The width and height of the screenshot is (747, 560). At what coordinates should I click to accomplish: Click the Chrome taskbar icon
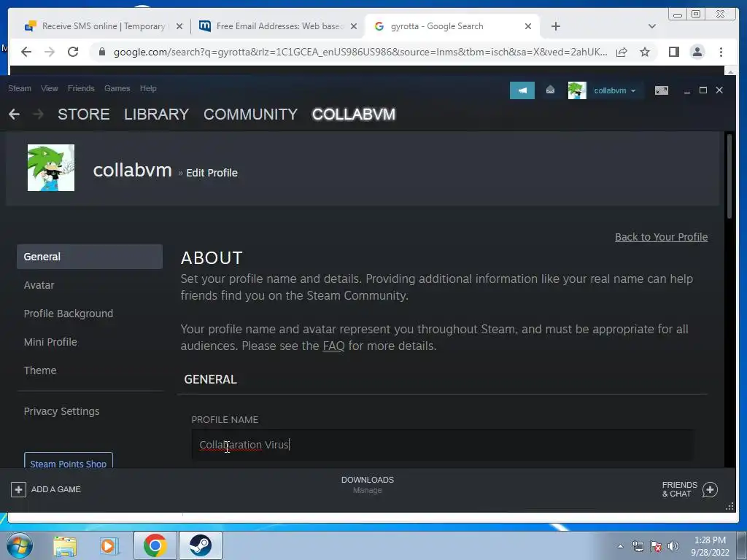click(155, 545)
